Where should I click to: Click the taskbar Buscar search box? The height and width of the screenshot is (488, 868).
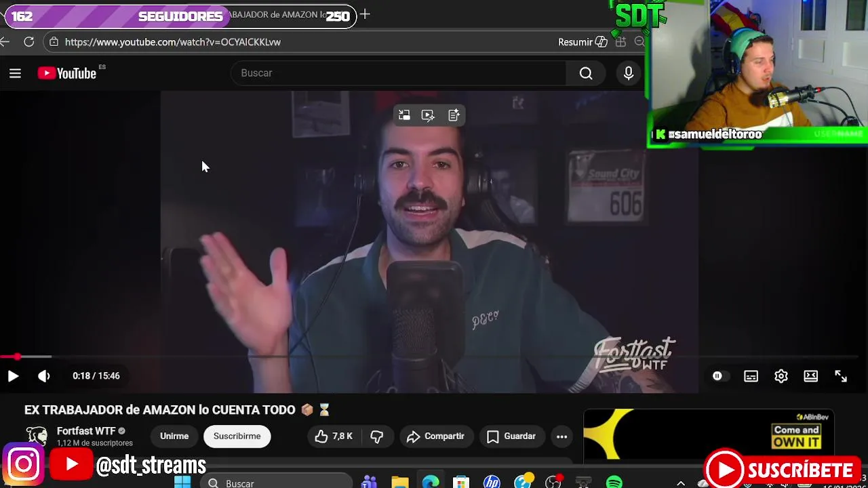277,483
